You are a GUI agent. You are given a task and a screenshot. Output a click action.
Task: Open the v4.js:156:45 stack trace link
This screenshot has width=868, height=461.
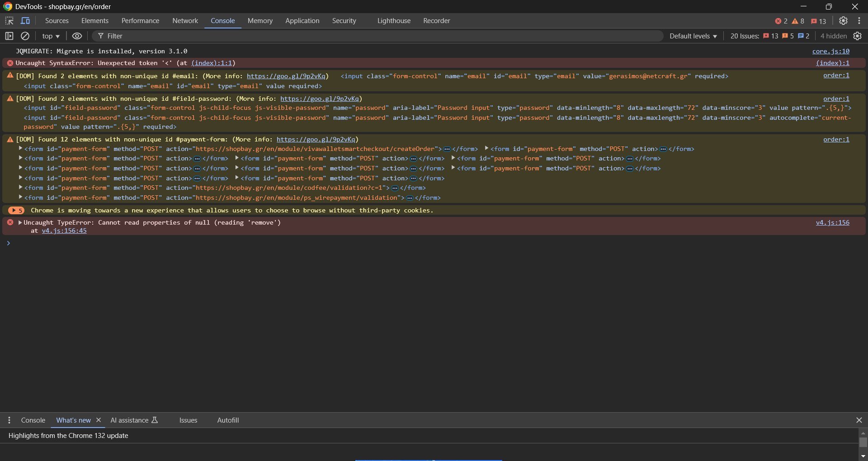point(64,230)
